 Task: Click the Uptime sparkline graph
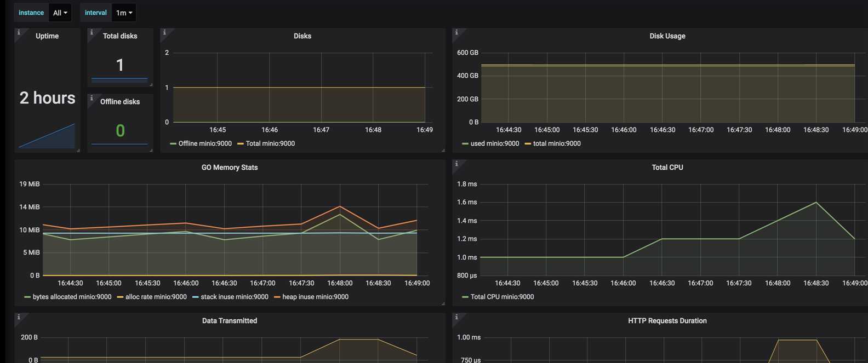pyautogui.click(x=47, y=136)
